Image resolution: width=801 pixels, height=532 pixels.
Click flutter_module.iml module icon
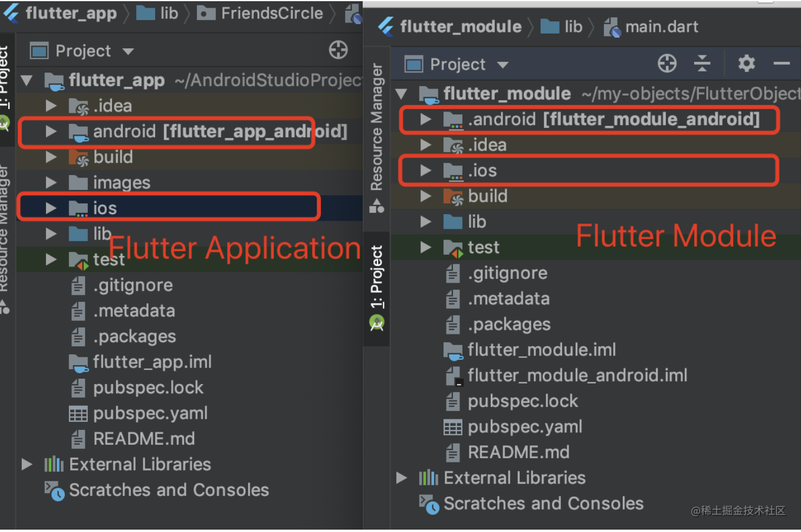(x=453, y=351)
